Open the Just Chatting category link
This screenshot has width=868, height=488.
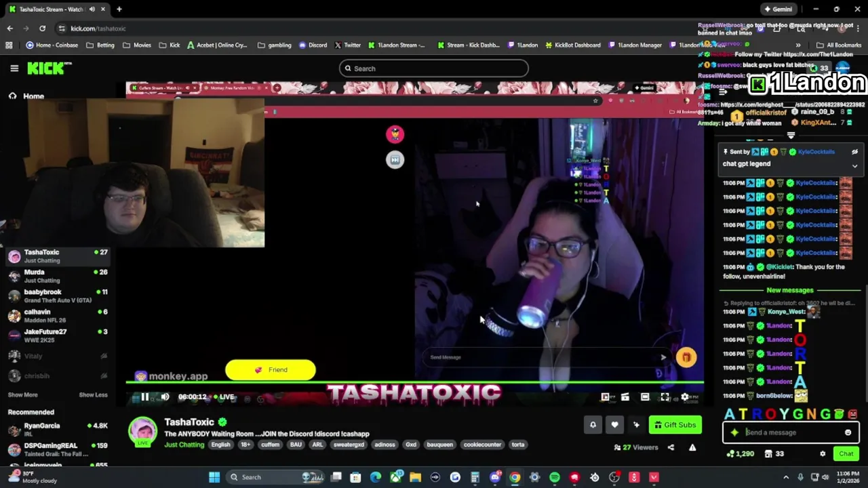click(x=184, y=445)
